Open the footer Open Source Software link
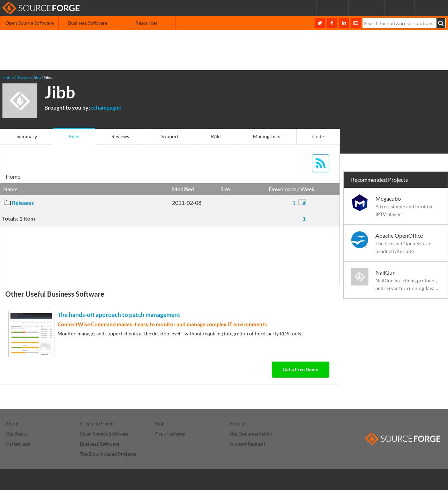 click(x=104, y=434)
